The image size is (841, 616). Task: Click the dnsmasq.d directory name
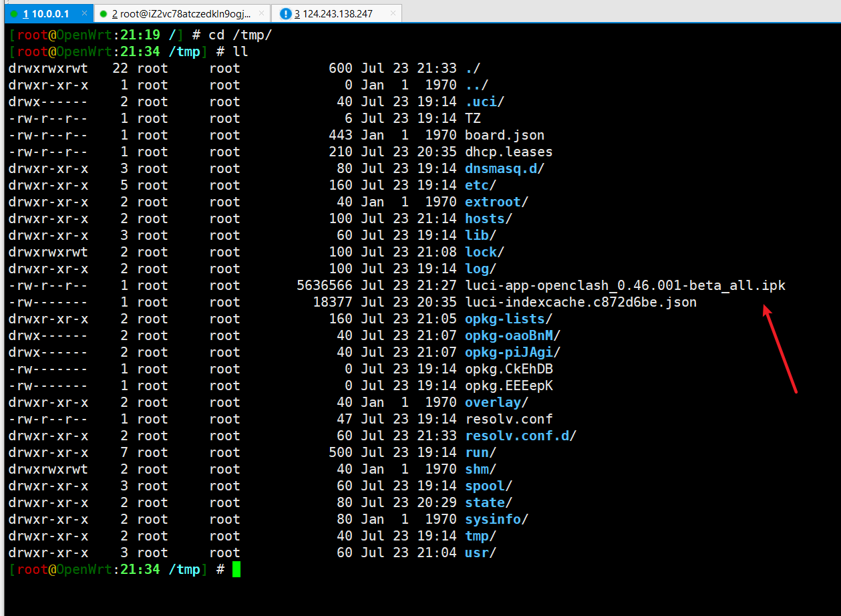[x=501, y=168]
